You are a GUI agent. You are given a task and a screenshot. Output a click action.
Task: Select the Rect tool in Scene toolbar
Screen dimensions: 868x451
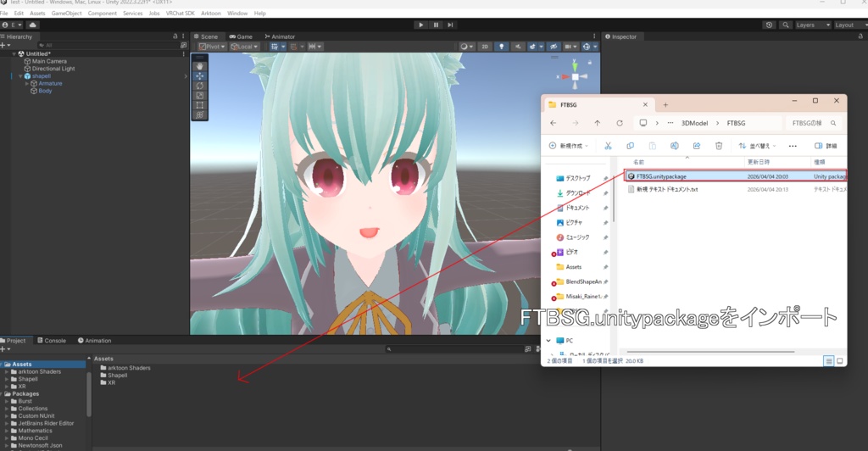(x=200, y=105)
